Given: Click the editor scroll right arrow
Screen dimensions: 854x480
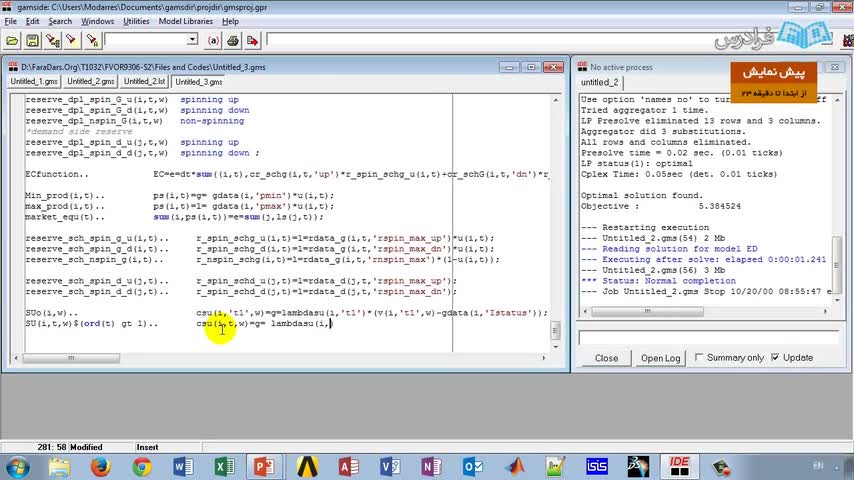Looking at the screenshot, I should [544, 358].
